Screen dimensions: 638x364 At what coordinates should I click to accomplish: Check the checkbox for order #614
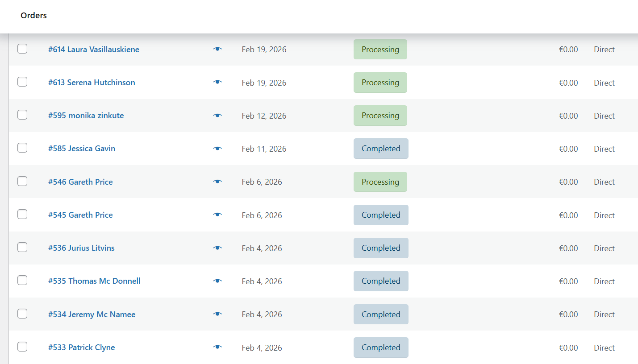pyautogui.click(x=22, y=49)
